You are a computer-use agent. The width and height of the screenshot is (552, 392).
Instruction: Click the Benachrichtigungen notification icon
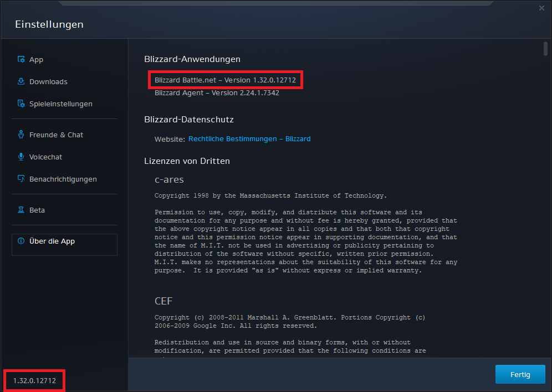(21, 179)
